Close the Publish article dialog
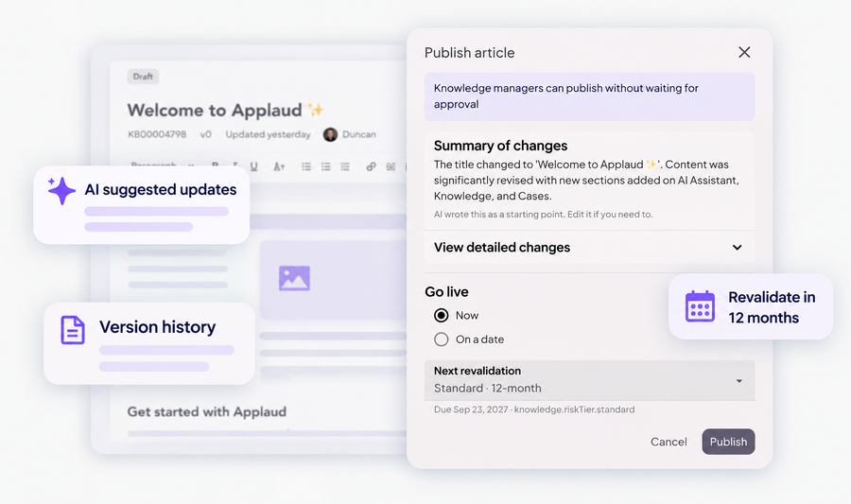This screenshot has width=851, height=504. pos(744,52)
